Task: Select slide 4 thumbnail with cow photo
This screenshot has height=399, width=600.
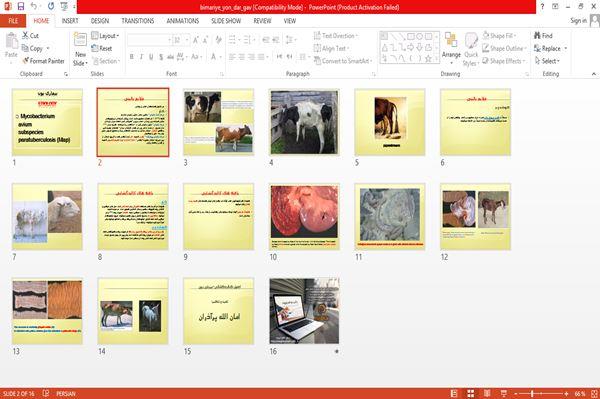Action: [304, 122]
